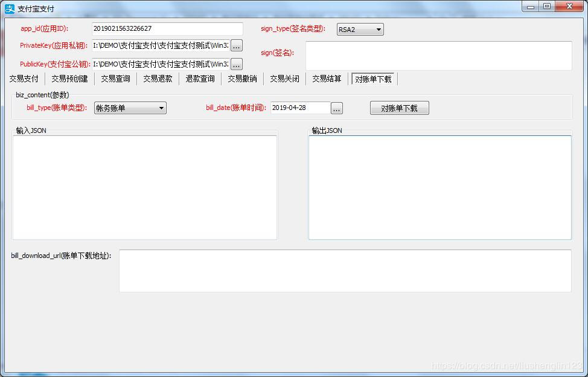Click the PrivateKey(应用私钥) label
The image size is (588, 377).
click(54, 45)
